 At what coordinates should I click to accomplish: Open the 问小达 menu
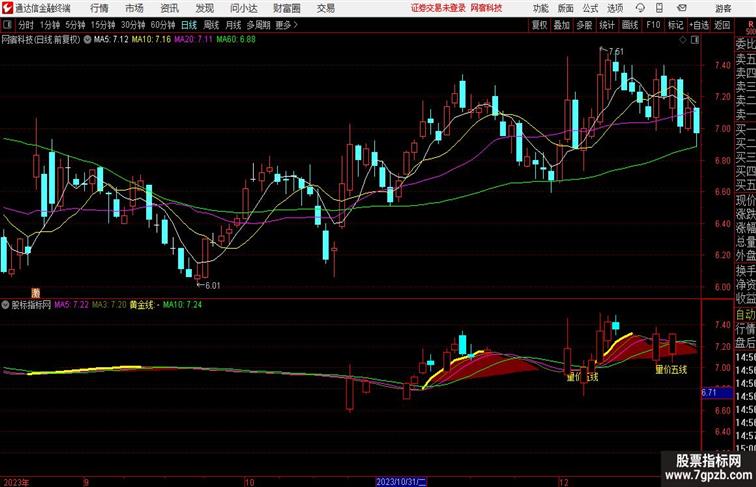(x=243, y=8)
